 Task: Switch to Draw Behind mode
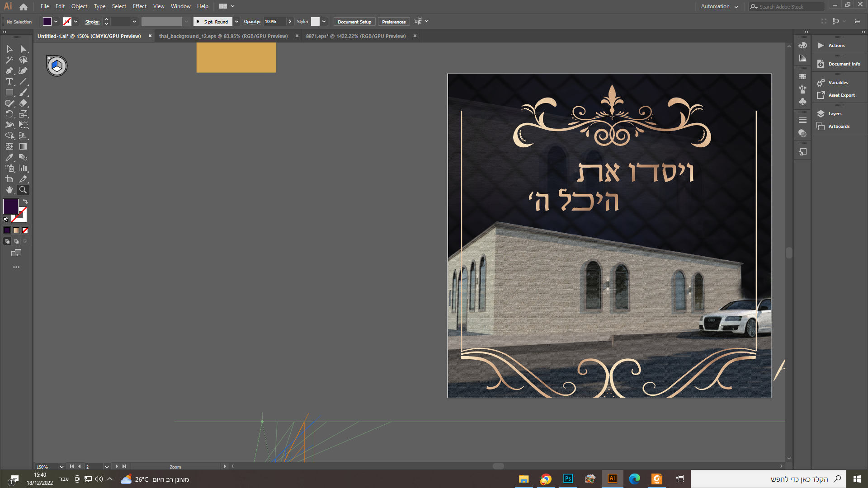(16, 241)
